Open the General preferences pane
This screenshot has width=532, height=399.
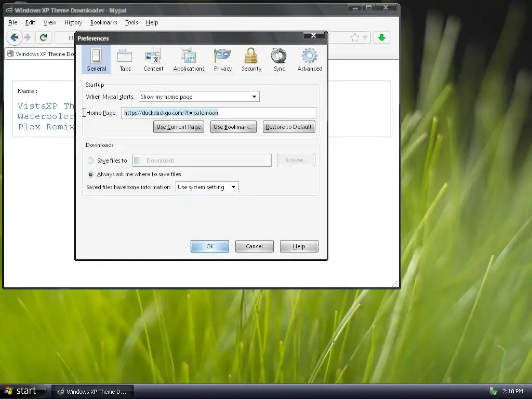[96, 59]
